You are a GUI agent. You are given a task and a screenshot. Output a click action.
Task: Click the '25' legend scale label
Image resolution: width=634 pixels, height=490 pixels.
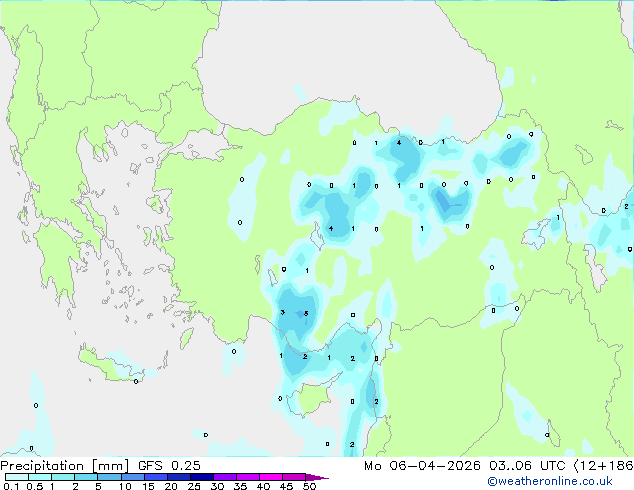(x=194, y=486)
